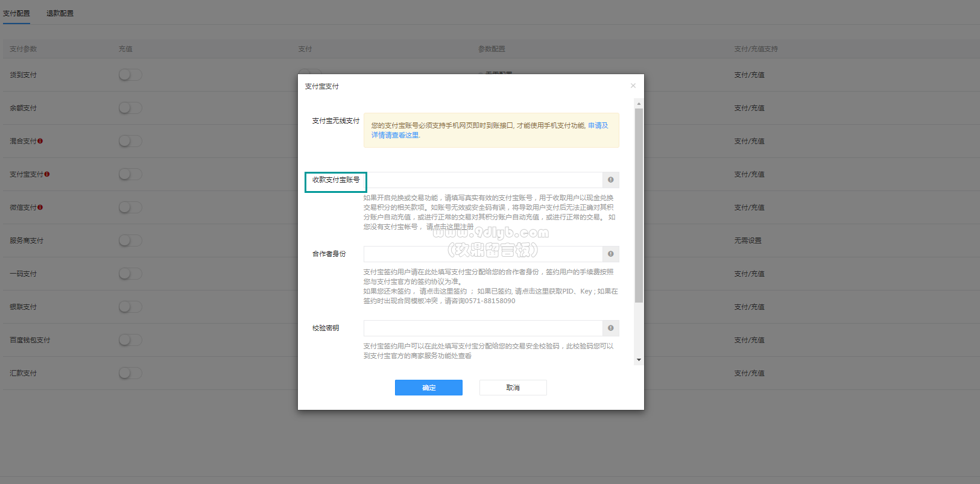Toggle 充值 switch for 余额支付
Image resolution: width=980 pixels, height=484 pixels.
[x=130, y=108]
